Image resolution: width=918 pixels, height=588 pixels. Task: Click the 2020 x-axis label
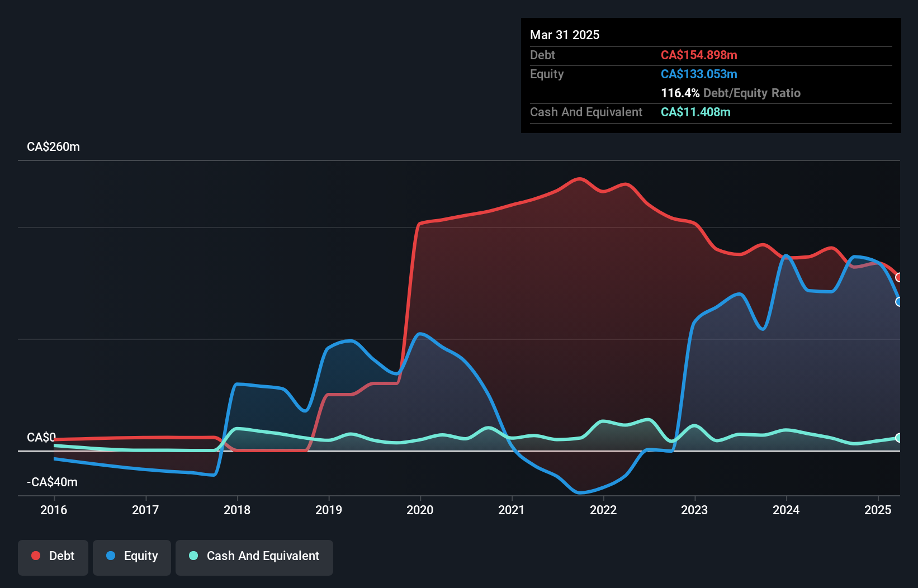[420, 510]
